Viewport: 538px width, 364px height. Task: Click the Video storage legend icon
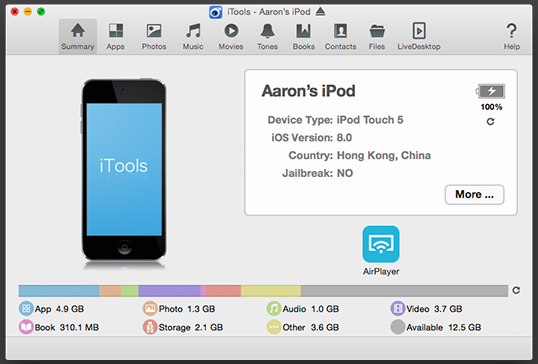(398, 309)
